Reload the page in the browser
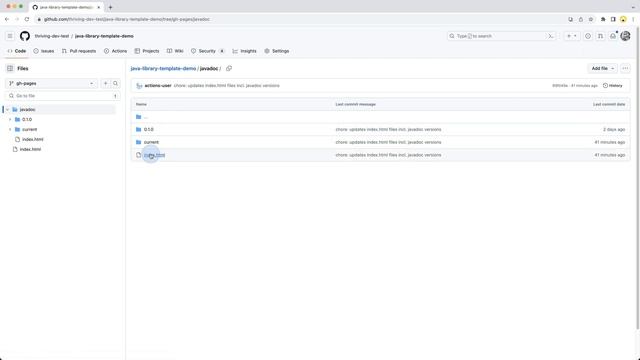 point(27,19)
